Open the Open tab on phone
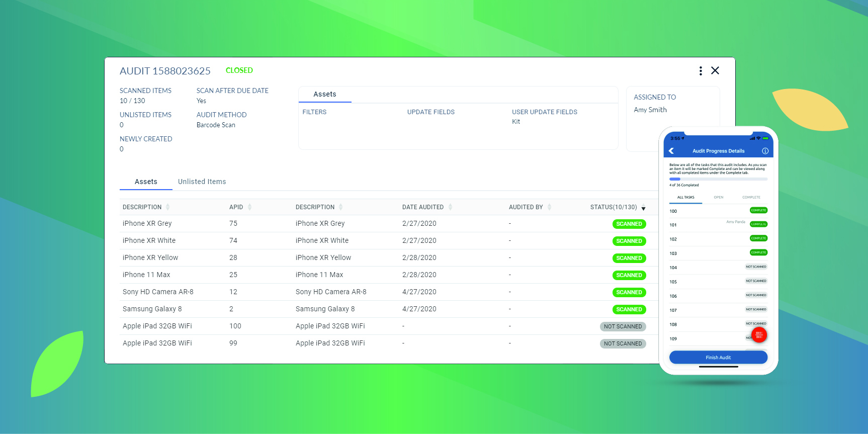868x434 pixels. tap(718, 197)
